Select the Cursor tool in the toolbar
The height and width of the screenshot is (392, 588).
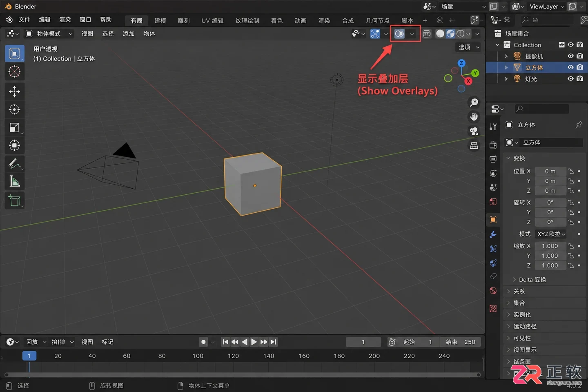tap(14, 71)
